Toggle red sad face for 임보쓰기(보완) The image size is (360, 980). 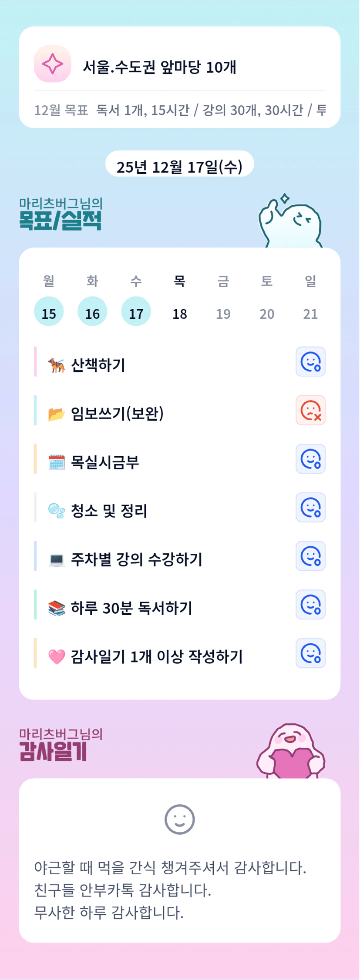pyautogui.click(x=310, y=410)
